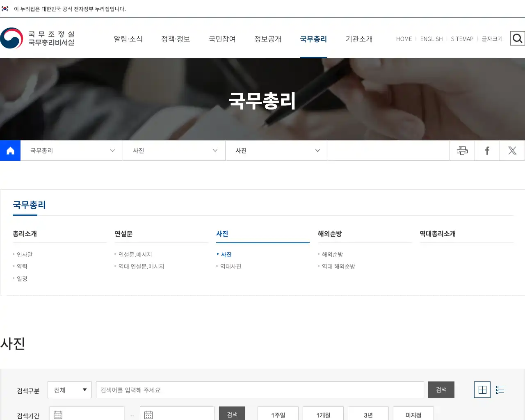The width and height of the screenshot is (525, 420).
Task: Open the 일정 submenu link
Action: [22, 278]
